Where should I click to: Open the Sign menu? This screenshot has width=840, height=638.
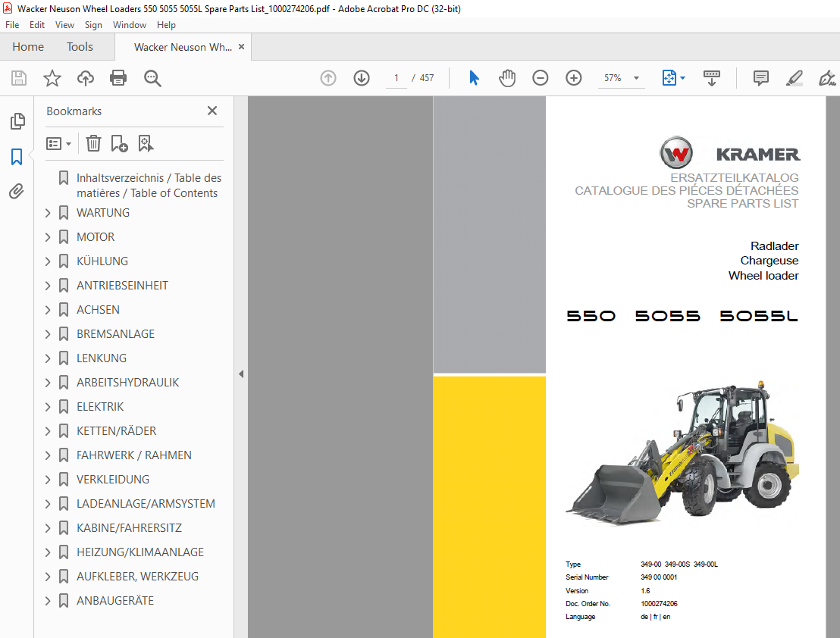point(93,25)
